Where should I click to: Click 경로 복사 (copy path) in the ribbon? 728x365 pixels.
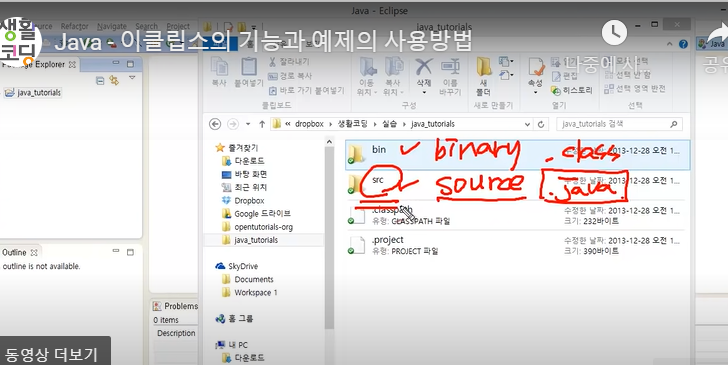tap(290, 76)
